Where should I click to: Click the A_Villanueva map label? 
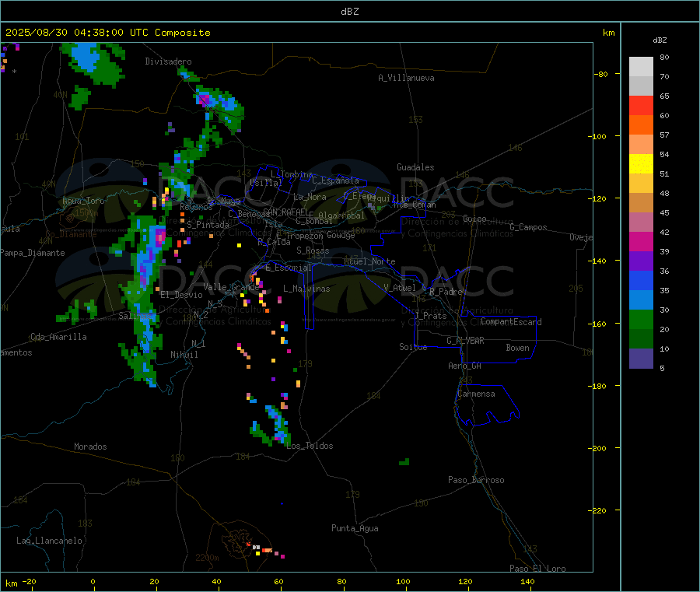tap(406, 78)
